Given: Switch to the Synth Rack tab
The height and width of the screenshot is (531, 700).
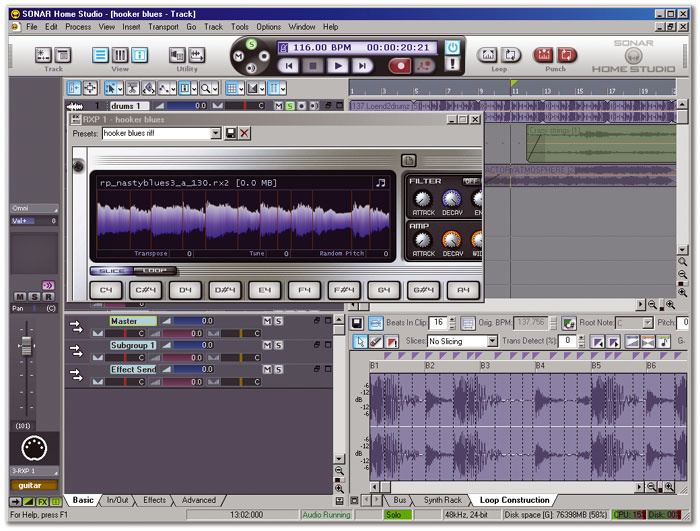Looking at the screenshot, I should [x=441, y=499].
